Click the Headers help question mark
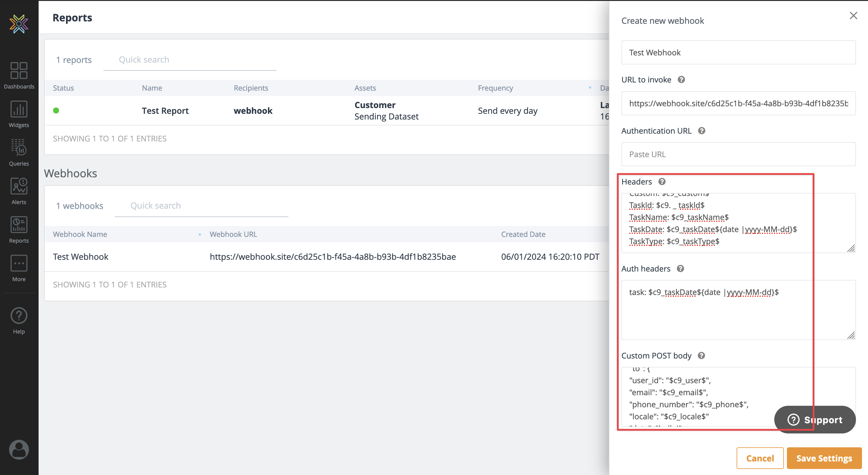Screen dimensions: 868x475 coord(662,182)
